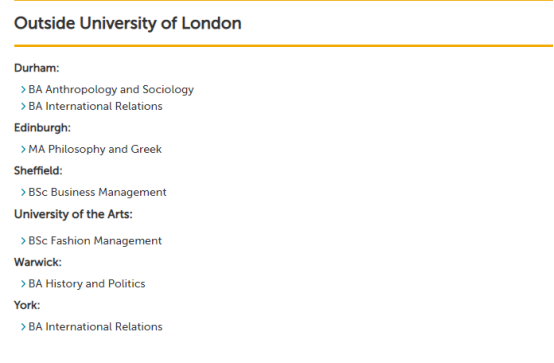This screenshot has width=554, height=363.
Task: Open the BSc Business Management course link
Action: point(97,192)
